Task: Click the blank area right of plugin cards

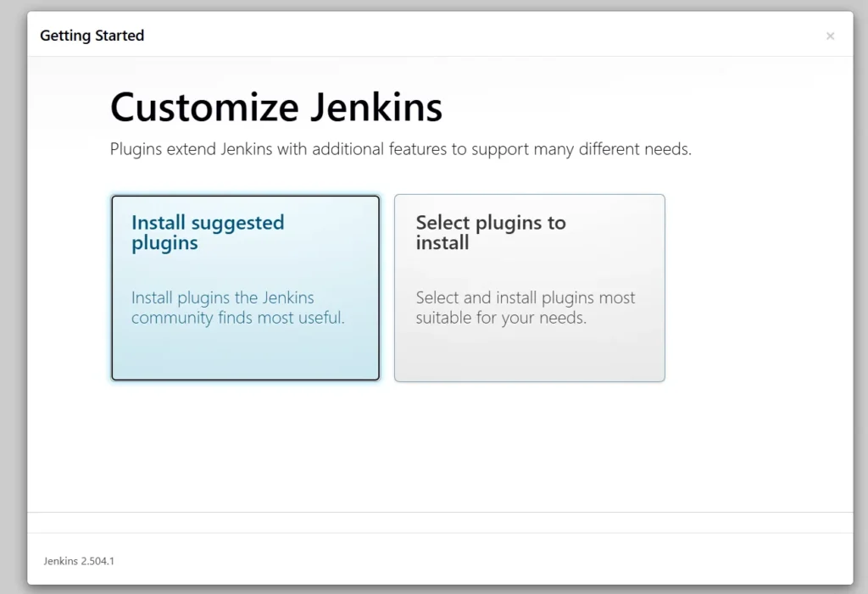Action: coord(754,288)
